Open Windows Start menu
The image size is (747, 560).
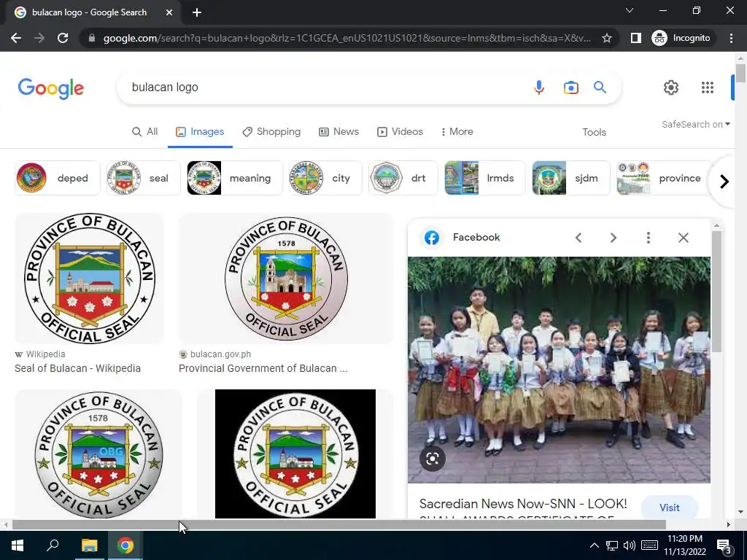[18, 545]
